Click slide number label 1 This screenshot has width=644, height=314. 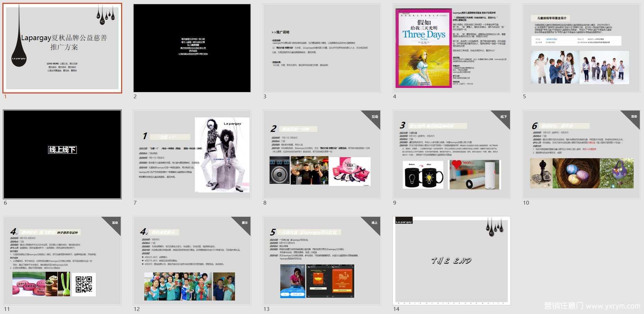5,97
